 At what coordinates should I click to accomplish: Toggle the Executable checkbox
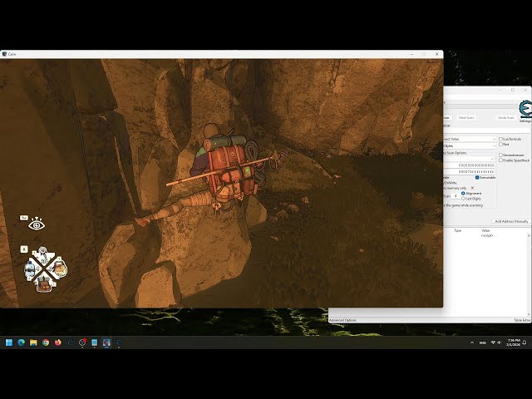[477, 177]
